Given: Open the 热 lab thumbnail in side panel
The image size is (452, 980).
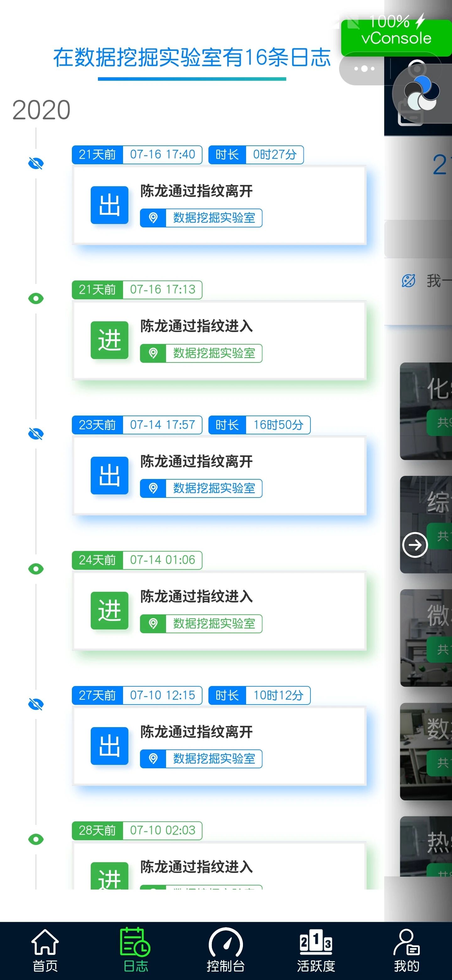Looking at the screenshot, I should pyautogui.click(x=426, y=846).
